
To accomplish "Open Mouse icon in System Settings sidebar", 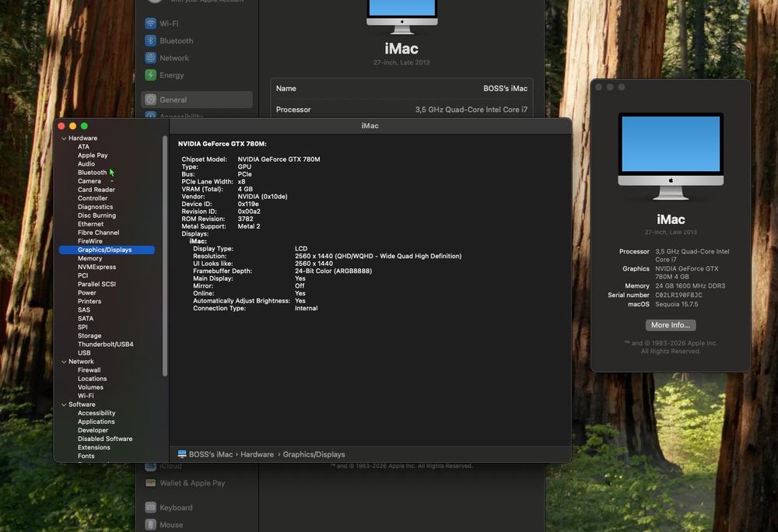I will [x=150, y=524].
